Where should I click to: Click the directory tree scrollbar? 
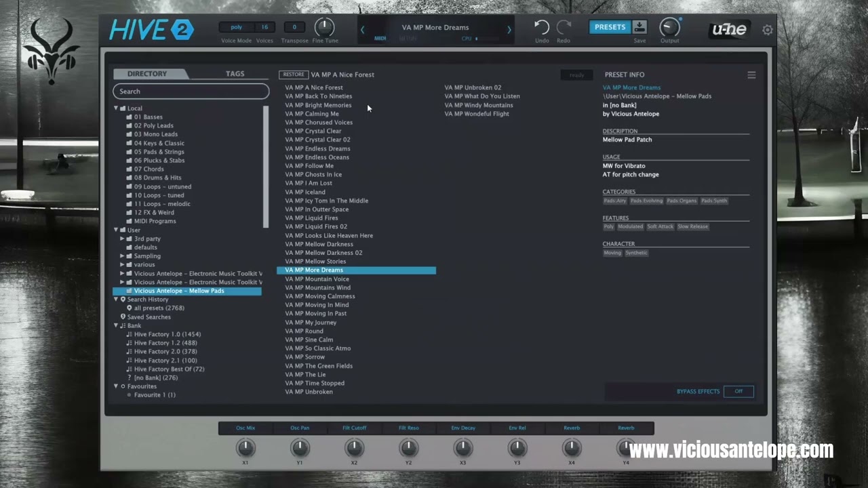[x=266, y=166]
